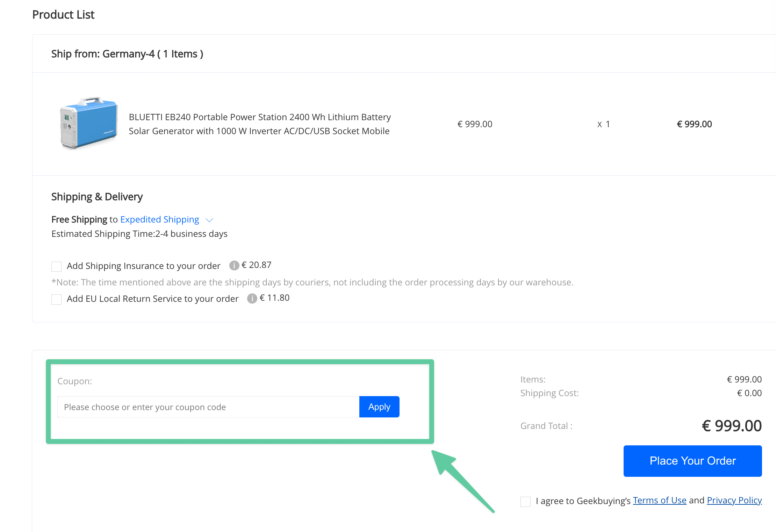776x532 pixels.
Task: Check Add EU Local Return Service
Action: click(56, 299)
